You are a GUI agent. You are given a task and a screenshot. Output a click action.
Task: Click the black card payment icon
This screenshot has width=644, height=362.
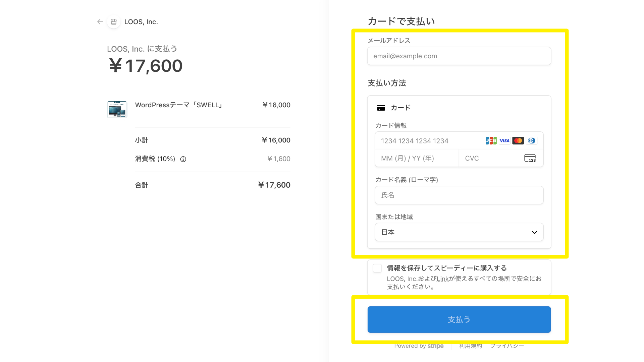[381, 108]
